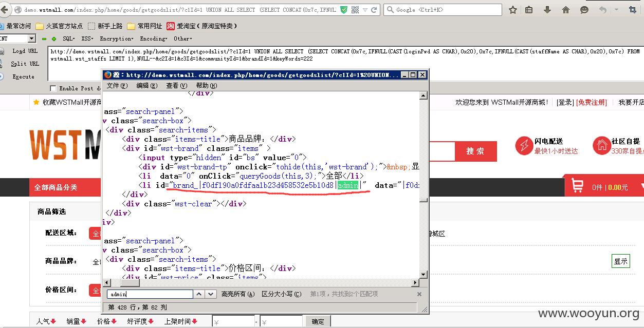644x328 pixels.
Task: Click the 社区自提 house icon
Action: pyautogui.click(x=601, y=145)
